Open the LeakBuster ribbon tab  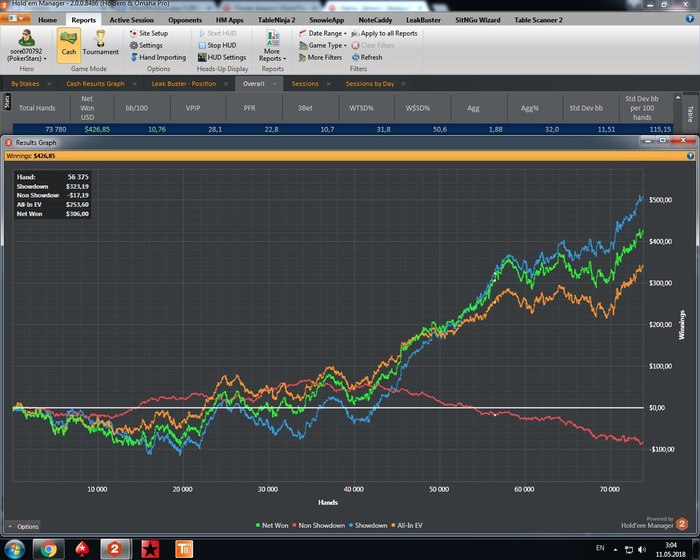click(x=423, y=20)
